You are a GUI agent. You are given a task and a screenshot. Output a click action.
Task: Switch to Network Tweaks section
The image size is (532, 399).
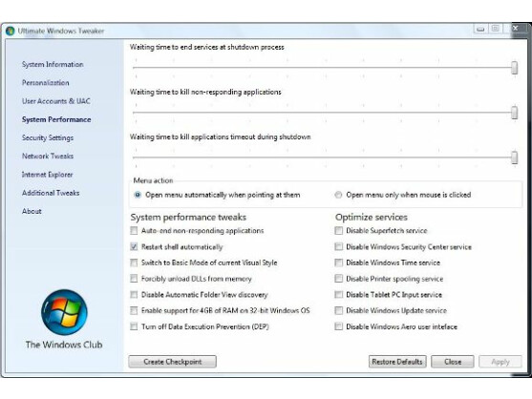[48, 156]
